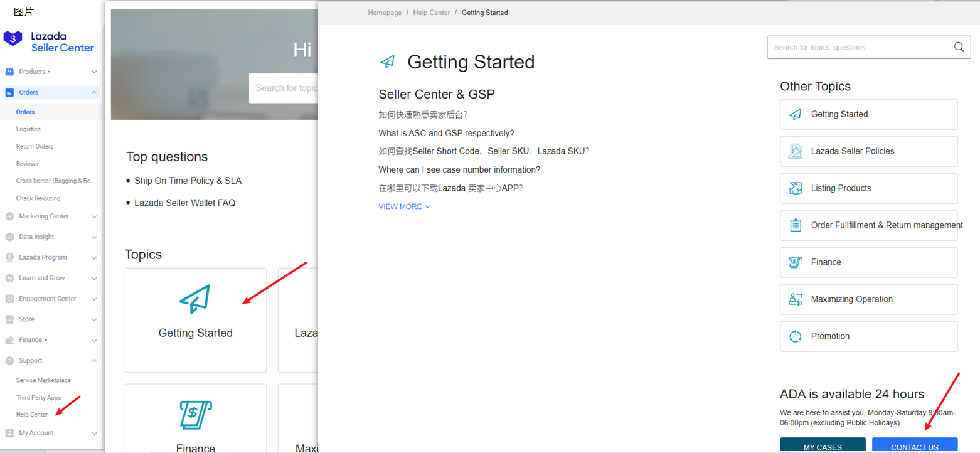Open Logistics in the sidebar
Screen dimensions: 980x453
[x=28, y=129]
